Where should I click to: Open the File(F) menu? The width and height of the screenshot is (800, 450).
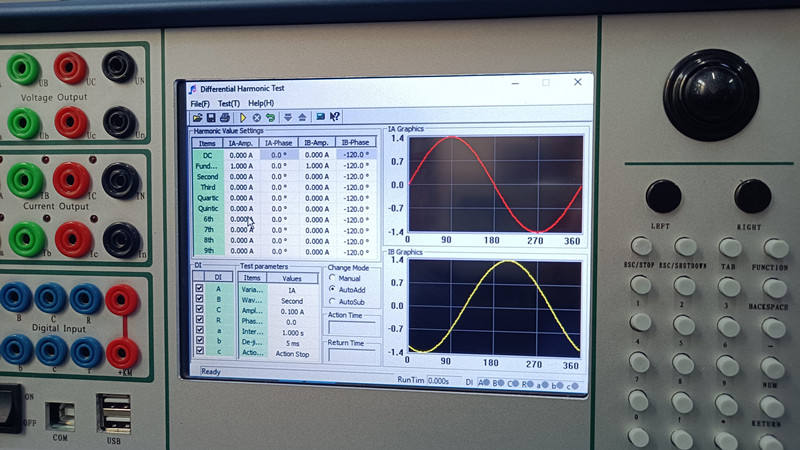point(200,103)
